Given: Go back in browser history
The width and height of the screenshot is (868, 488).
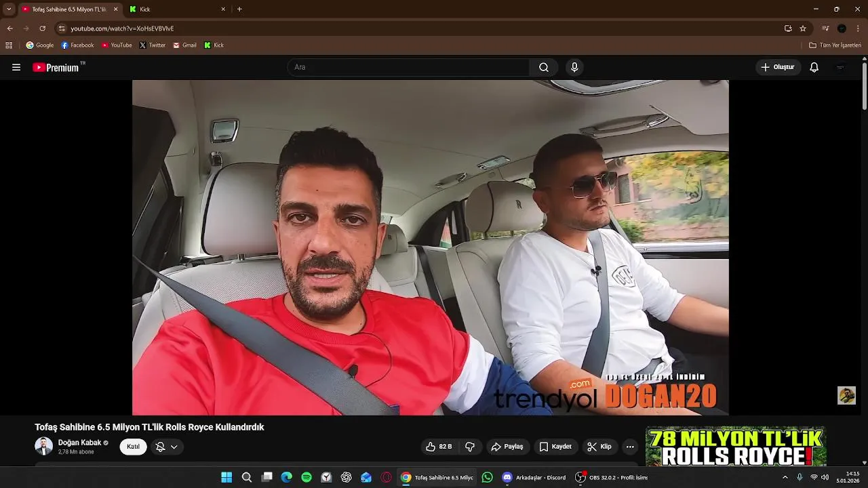Looking at the screenshot, I should 9,28.
